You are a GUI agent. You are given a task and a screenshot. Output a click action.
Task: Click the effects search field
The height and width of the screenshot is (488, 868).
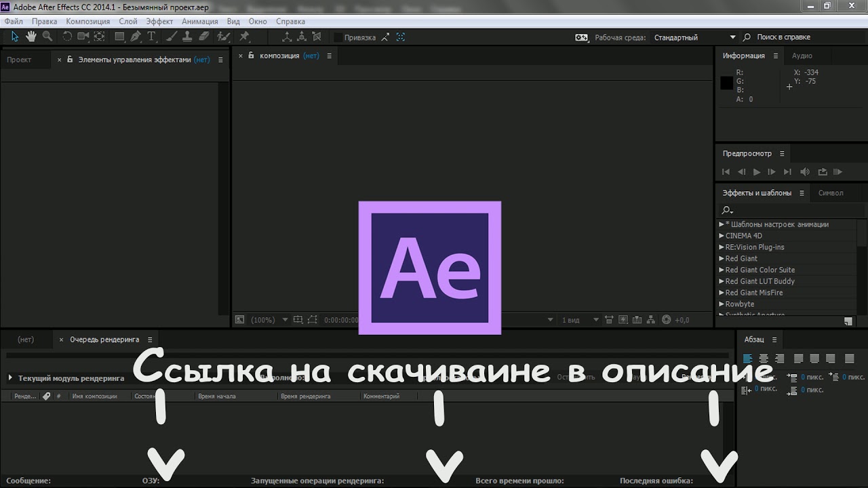790,210
